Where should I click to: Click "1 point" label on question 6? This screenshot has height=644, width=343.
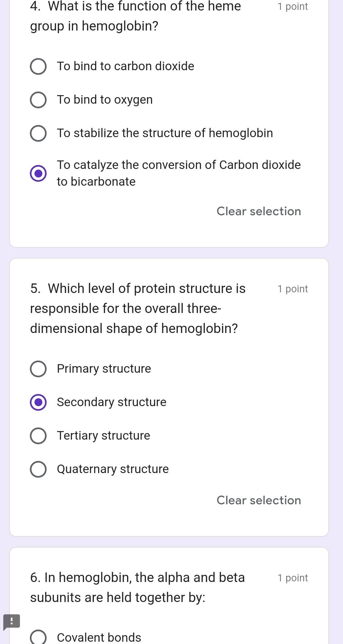pos(292,578)
